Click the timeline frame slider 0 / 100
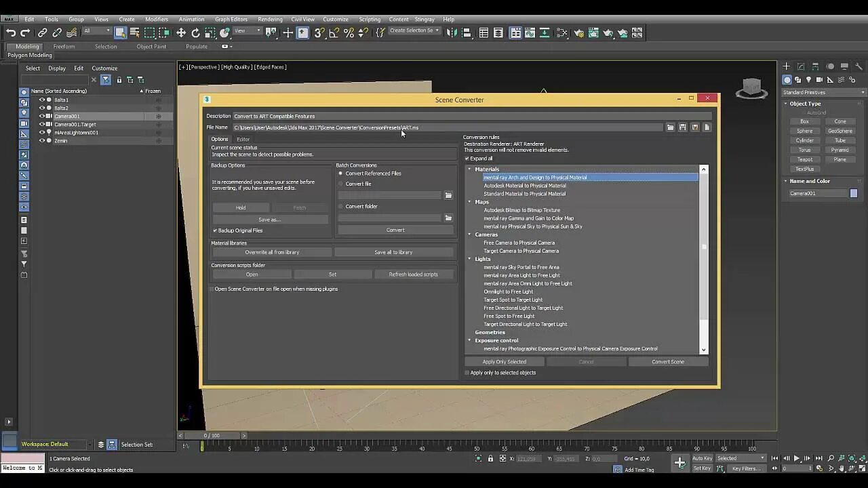The height and width of the screenshot is (488, 868). tap(212, 435)
